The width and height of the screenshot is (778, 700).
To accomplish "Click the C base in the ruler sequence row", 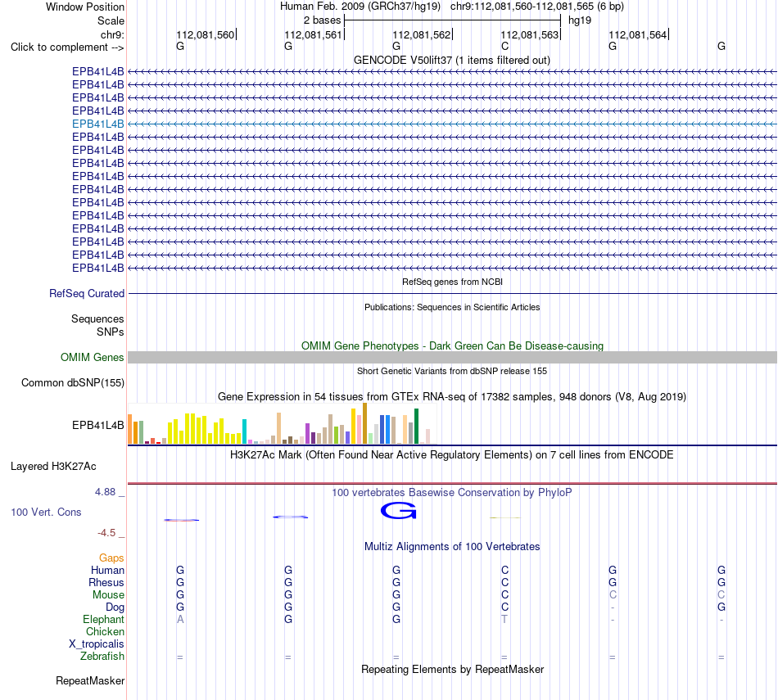I will pyautogui.click(x=504, y=46).
